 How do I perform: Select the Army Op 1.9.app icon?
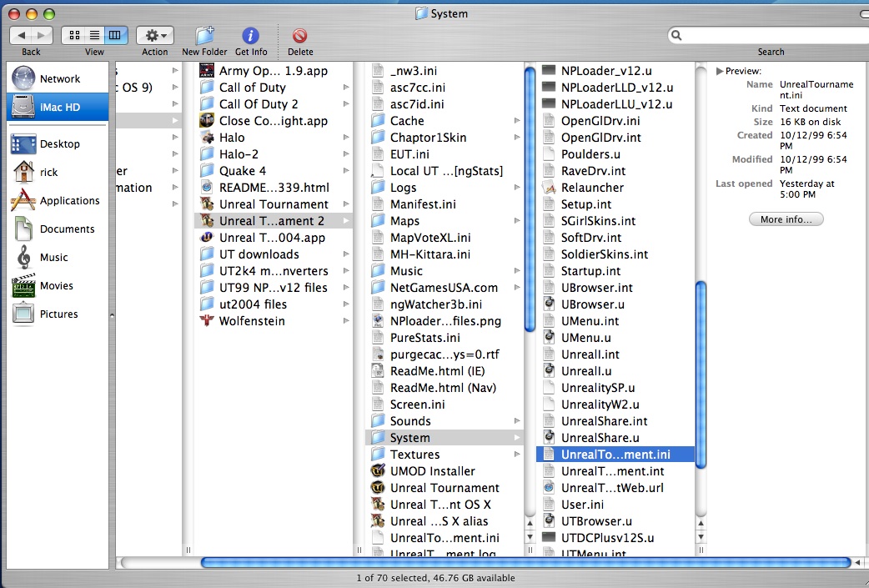(207, 70)
